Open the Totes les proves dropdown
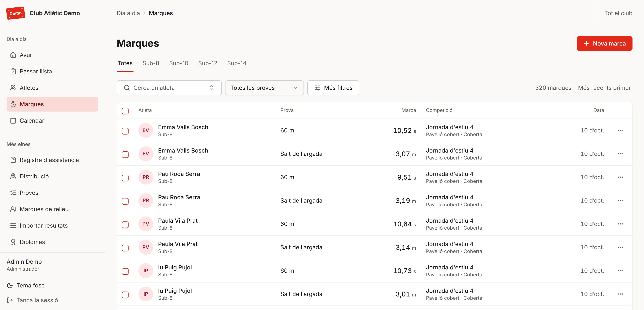Image resolution: width=644 pixels, height=310 pixels. pyautogui.click(x=264, y=88)
